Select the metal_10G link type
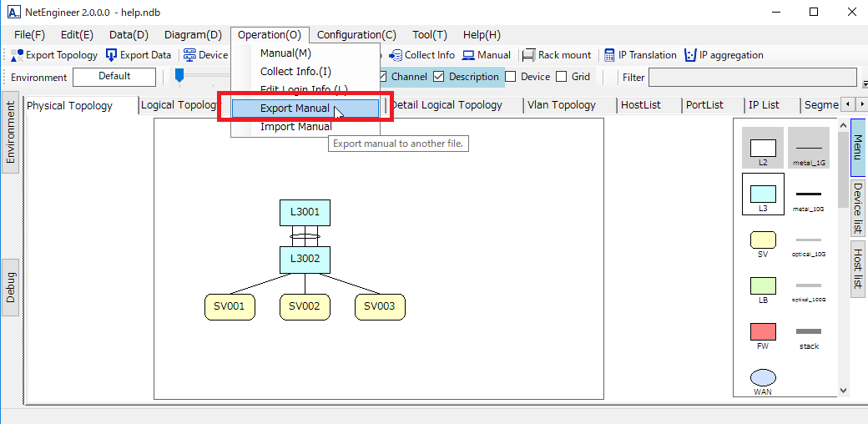868x424 pixels. [x=809, y=194]
